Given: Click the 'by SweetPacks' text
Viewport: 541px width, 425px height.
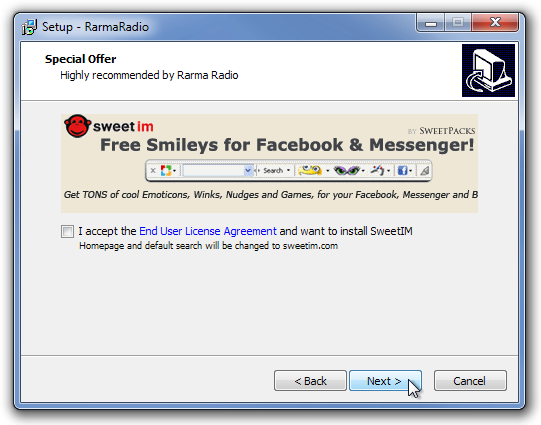Looking at the screenshot, I should [x=441, y=131].
